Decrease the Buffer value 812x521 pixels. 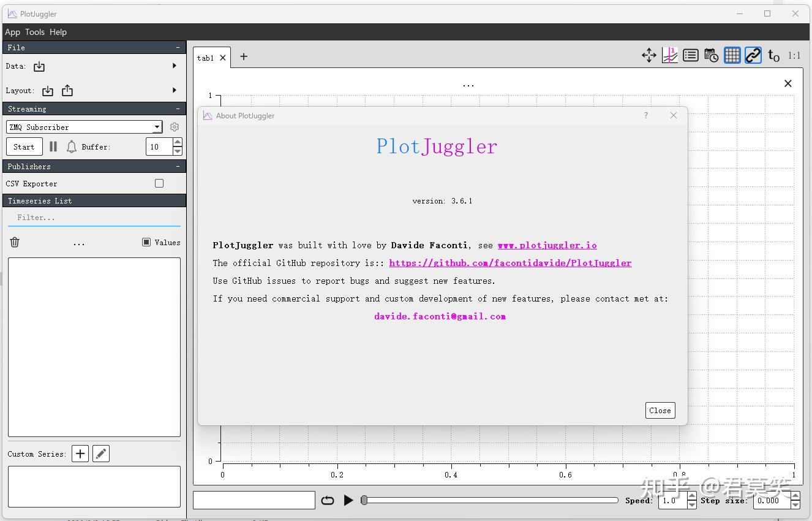(x=178, y=151)
